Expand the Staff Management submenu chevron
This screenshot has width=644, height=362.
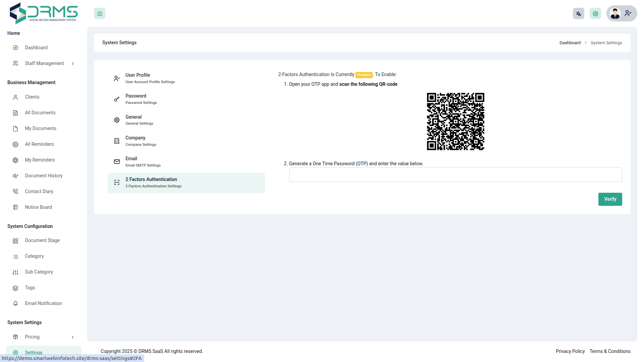pos(73,64)
